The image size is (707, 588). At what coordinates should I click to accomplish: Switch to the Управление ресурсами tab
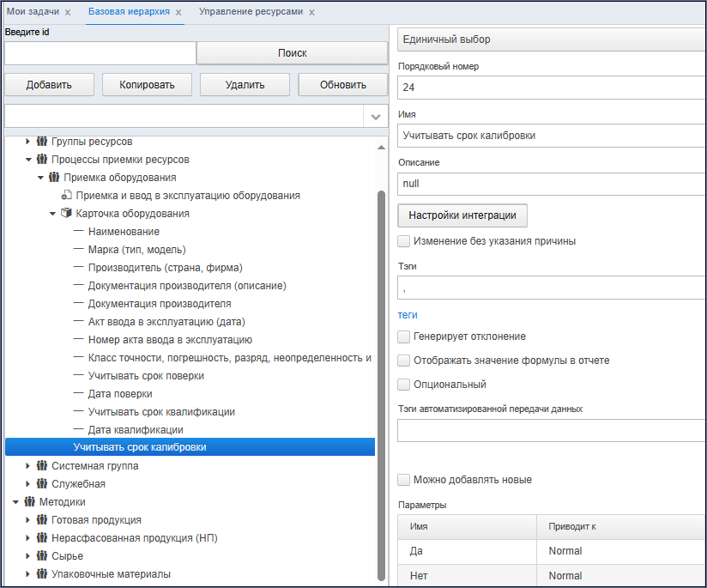tap(251, 12)
